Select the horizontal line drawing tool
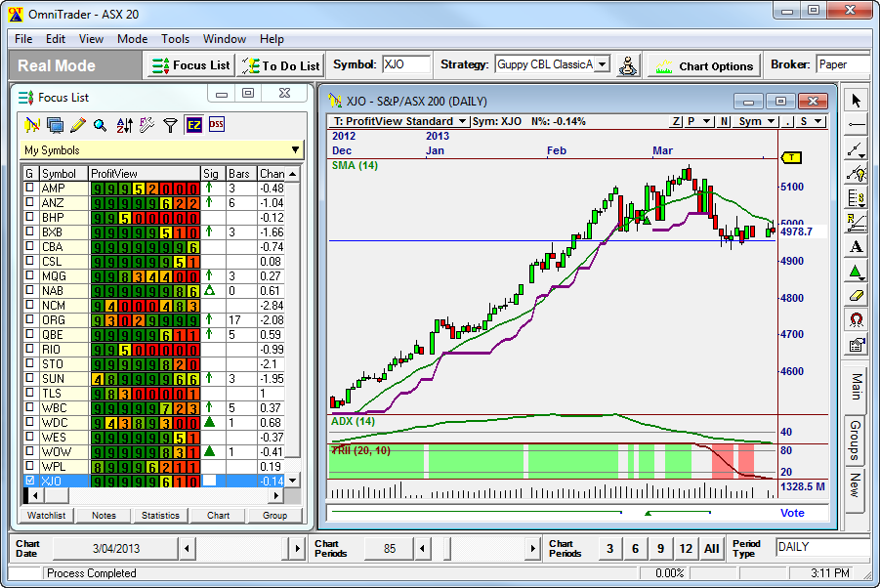Viewport: 880px width, 588px height. pos(856,125)
